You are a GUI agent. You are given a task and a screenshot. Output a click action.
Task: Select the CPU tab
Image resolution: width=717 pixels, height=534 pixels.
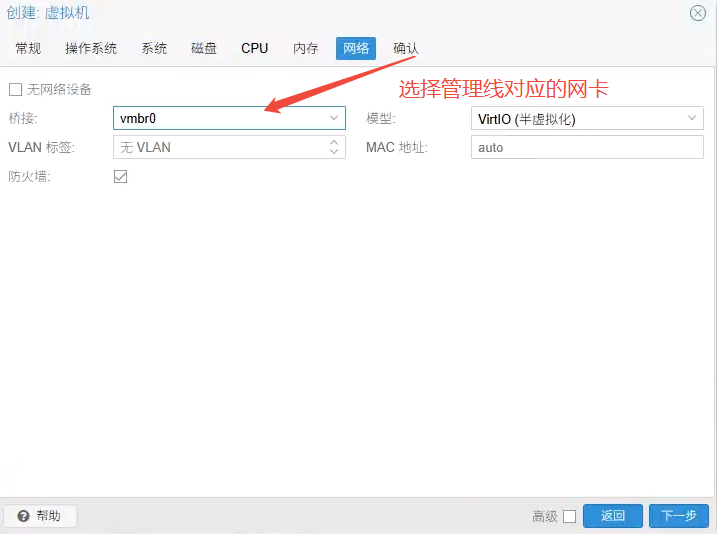[x=255, y=48]
